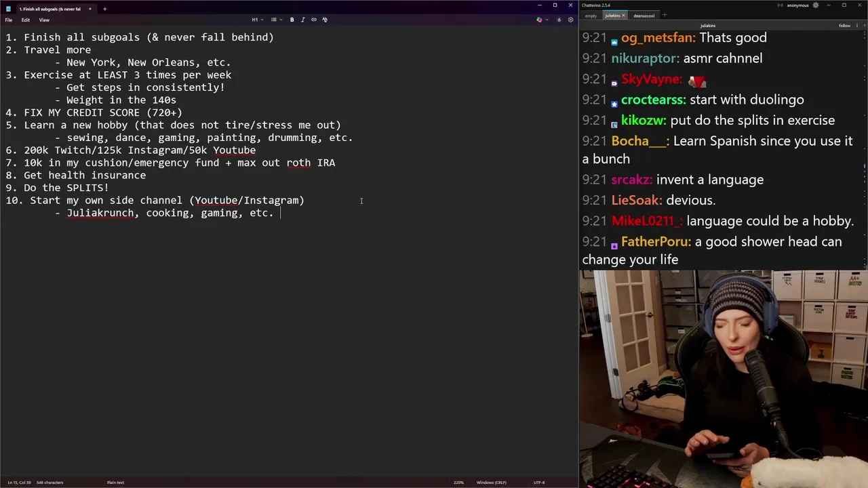Close the Notepad document tab

91,9
